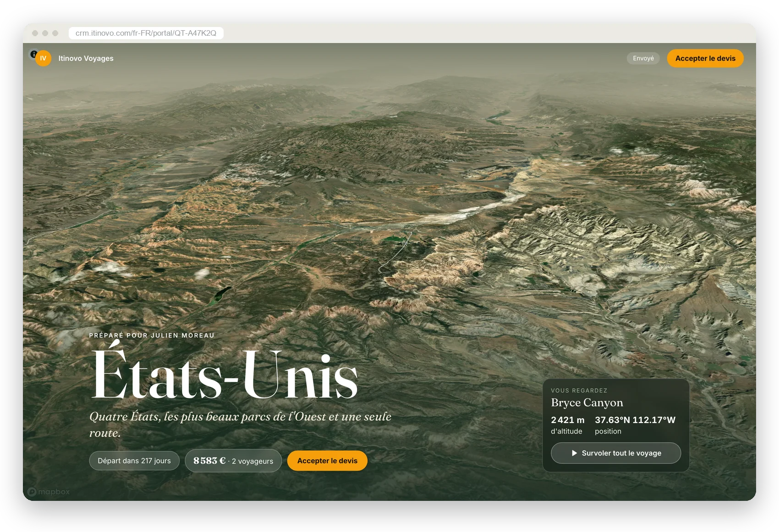Viewport: 779px width, 532px height.
Task: Click Accepter le devis beside the price pill
Action: pos(327,461)
